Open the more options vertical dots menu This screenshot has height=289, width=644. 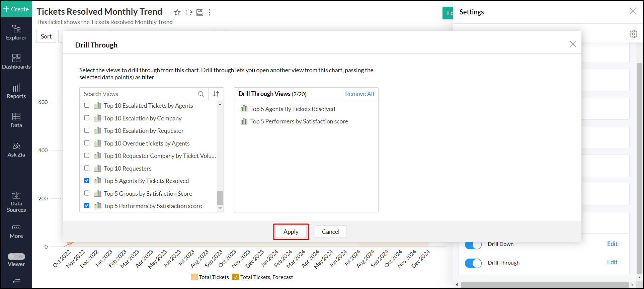pos(210,12)
